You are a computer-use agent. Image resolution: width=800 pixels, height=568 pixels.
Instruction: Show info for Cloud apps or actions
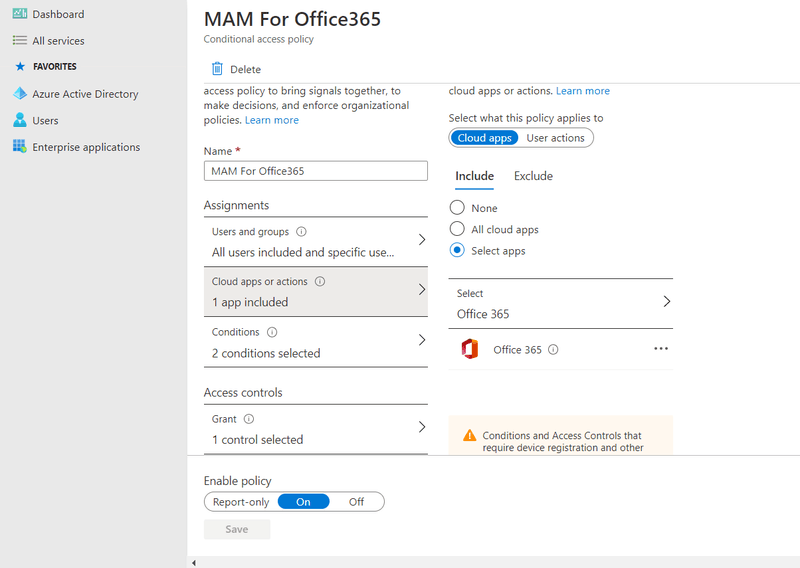320,281
